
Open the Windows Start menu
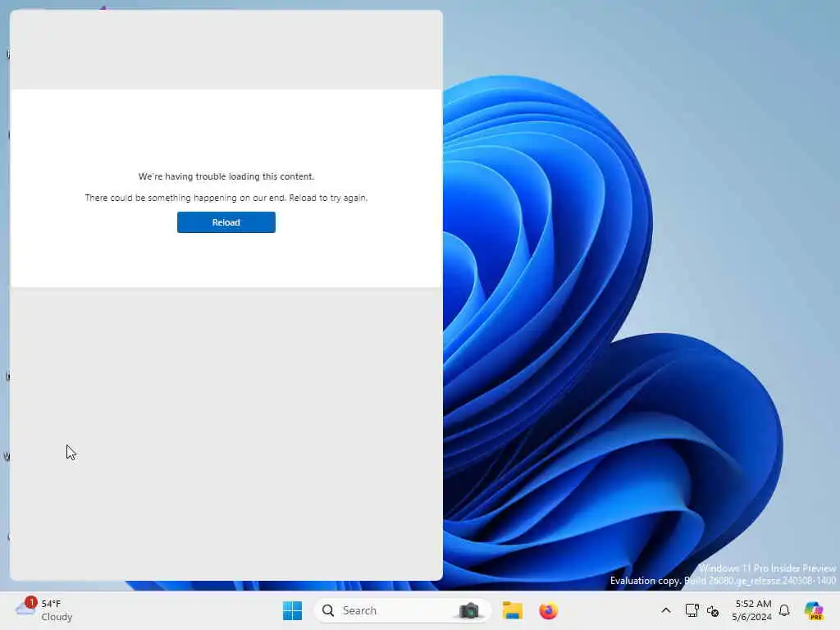pos(293,610)
